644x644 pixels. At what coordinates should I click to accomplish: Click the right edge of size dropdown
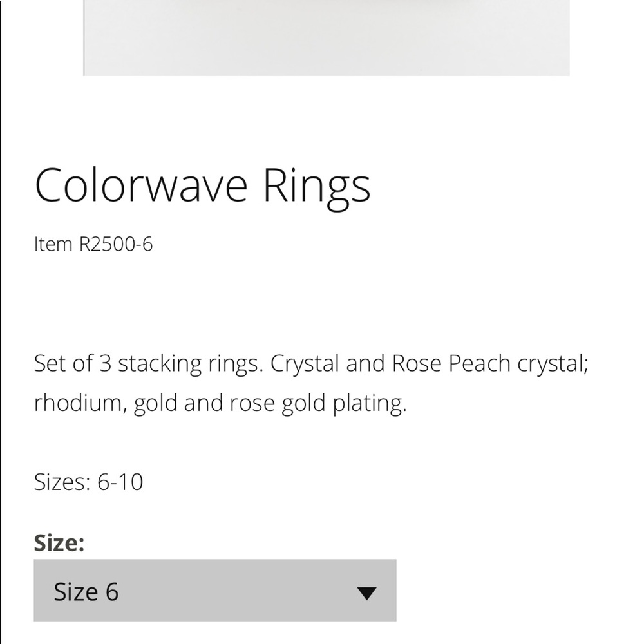pyautogui.click(x=386, y=591)
